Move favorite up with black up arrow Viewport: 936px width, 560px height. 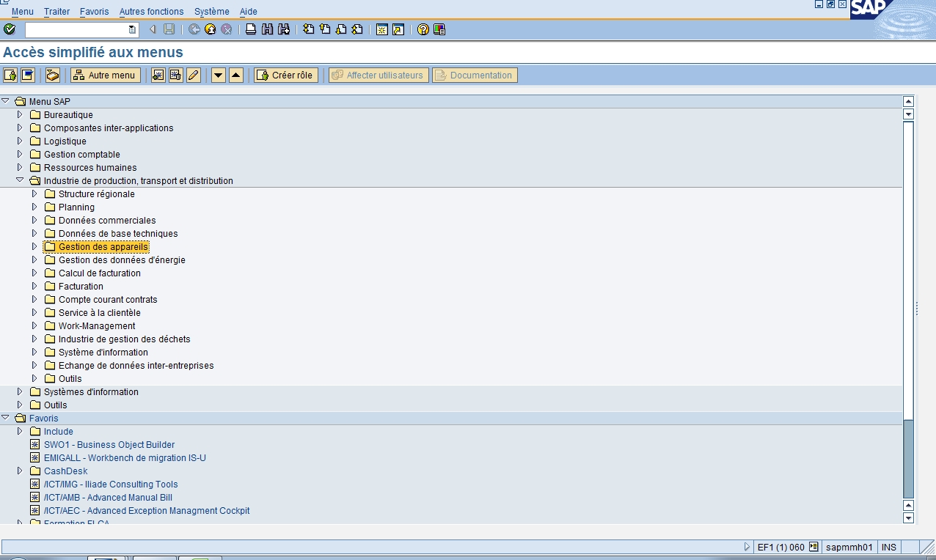coord(236,75)
